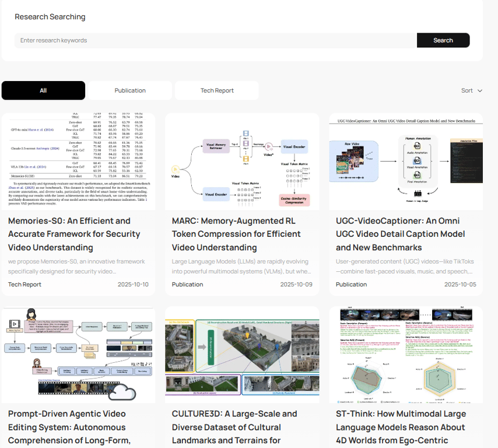Open the Sort dropdown
Viewport: 498px width, 448px height.
coord(472,90)
